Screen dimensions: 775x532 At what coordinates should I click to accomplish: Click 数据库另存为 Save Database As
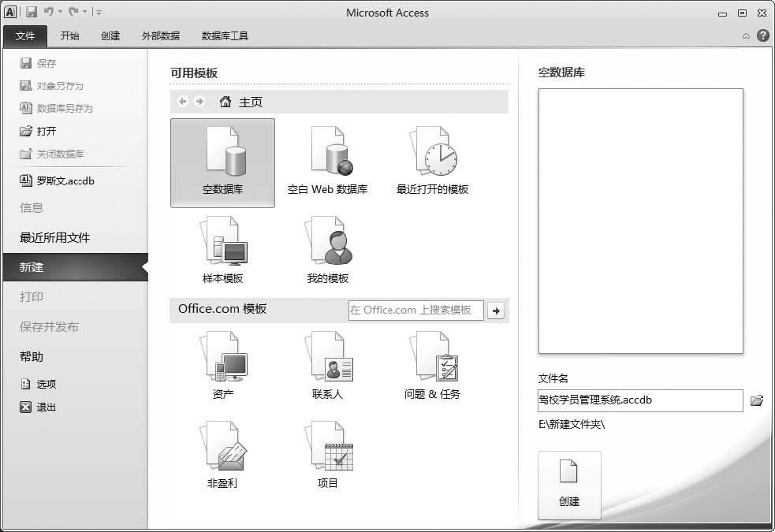pos(56,108)
